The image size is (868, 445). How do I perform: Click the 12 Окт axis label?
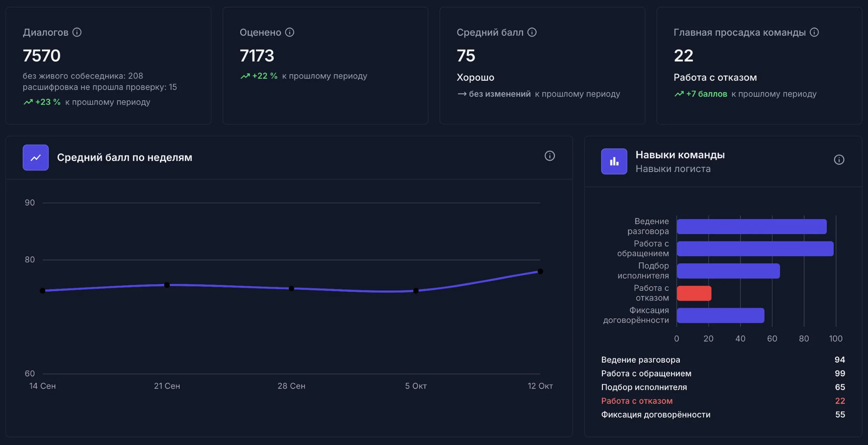[540, 386]
